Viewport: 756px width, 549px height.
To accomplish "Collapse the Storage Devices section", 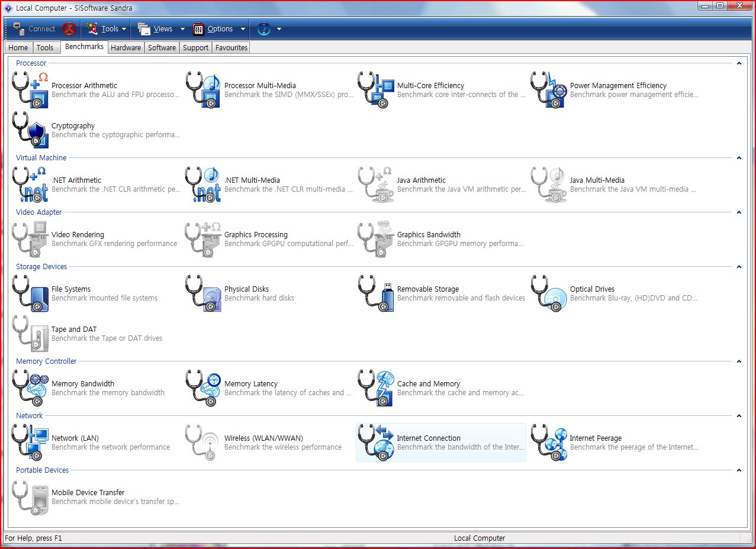I will tap(739, 267).
